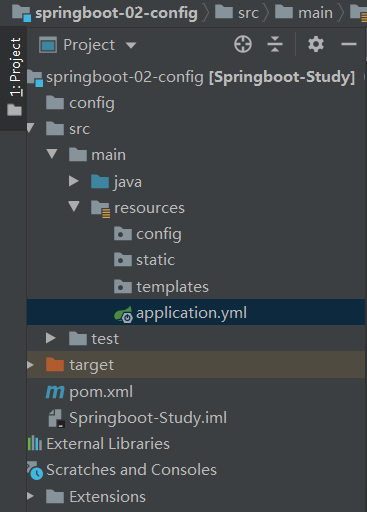Expand the Extensions folder arrow
Viewport: 367px width, 512px height.
[x=30, y=496]
